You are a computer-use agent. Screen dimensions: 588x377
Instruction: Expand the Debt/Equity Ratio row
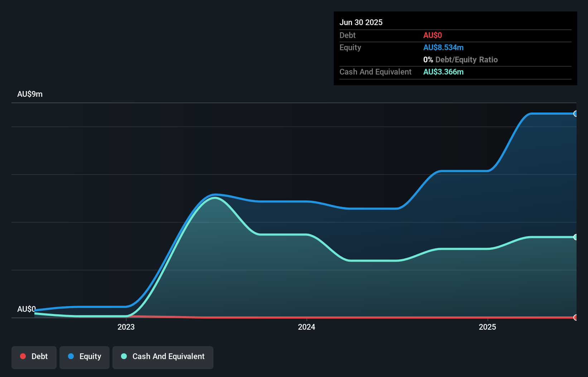pos(461,59)
